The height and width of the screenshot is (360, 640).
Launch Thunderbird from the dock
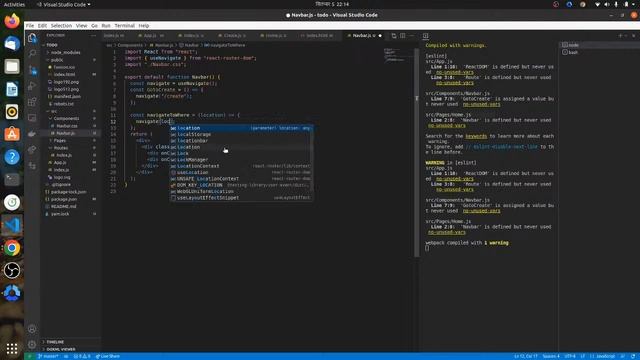tap(12, 44)
